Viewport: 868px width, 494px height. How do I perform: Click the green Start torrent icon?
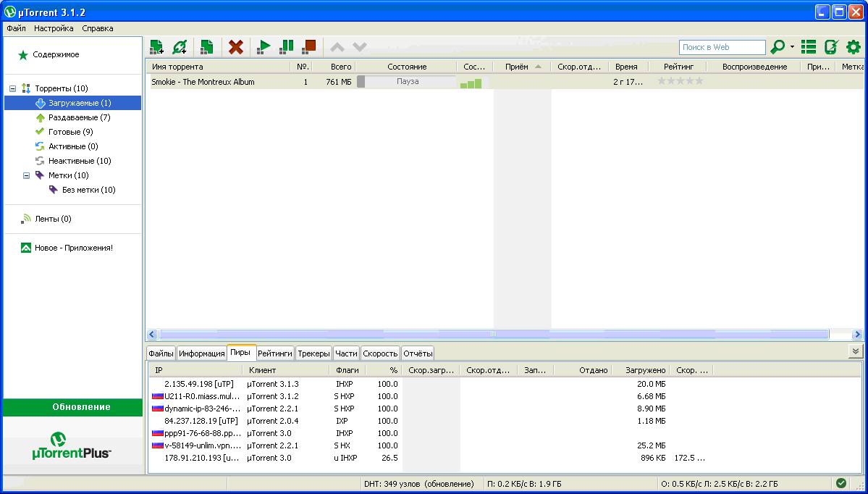(x=264, y=47)
